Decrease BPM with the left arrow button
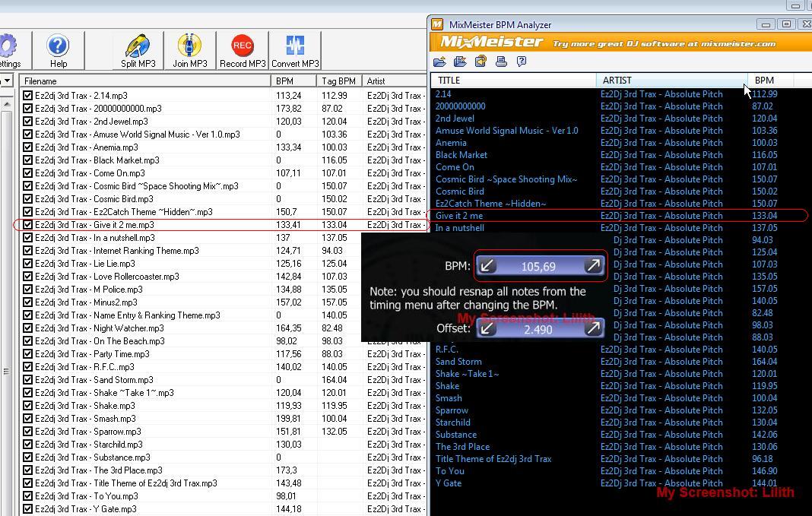Screen dimensions: 812x516 (487, 266)
